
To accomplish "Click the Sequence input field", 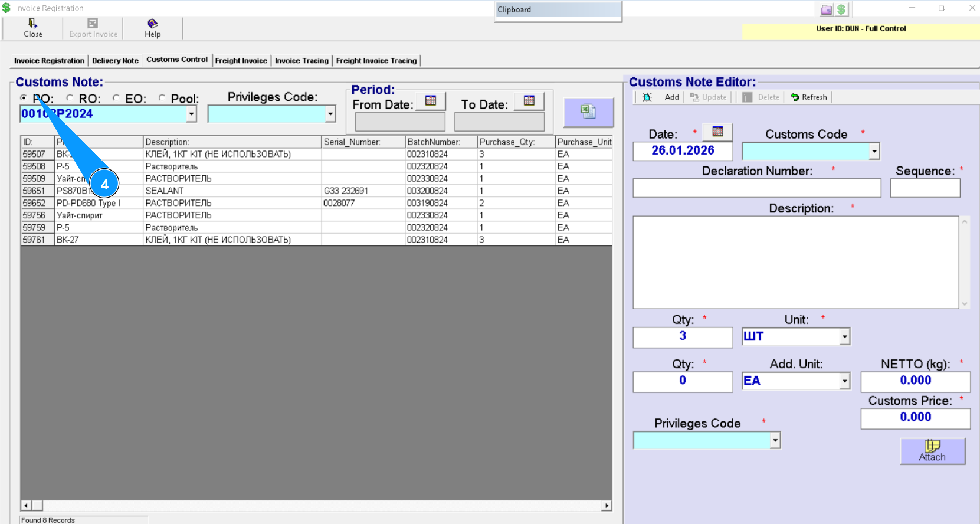I will click(925, 188).
